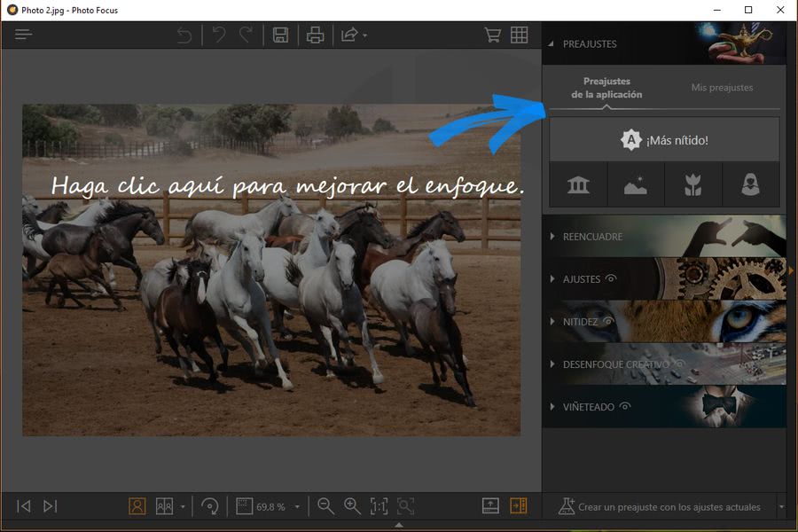Apply the ¡Más nítido! auto preset
The width and height of the screenshot is (798, 532).
click(664, 140)
